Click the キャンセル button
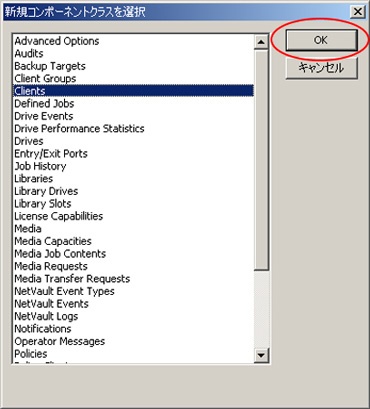 [x=321, y=68]
